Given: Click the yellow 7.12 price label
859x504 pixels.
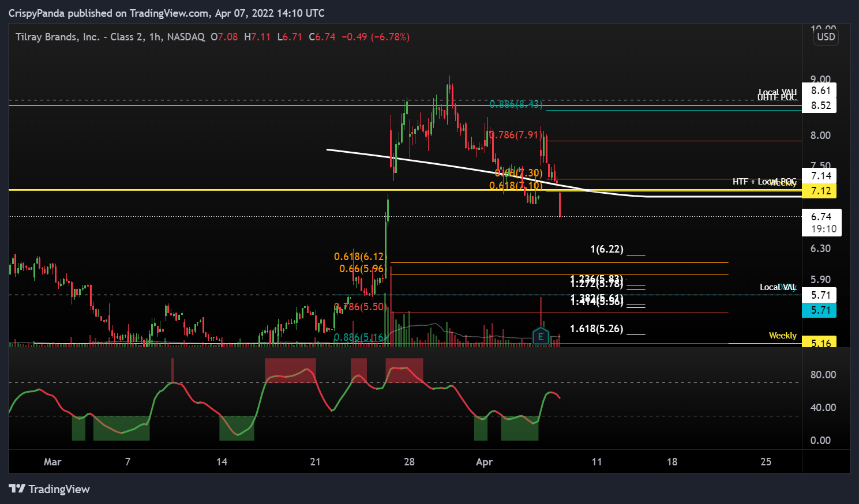Looking at the screenshot, I should (x=820, y=191).
